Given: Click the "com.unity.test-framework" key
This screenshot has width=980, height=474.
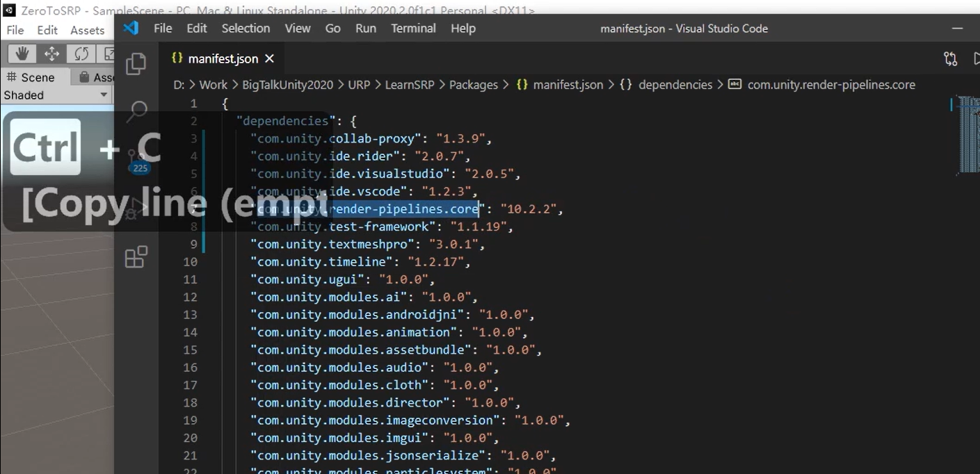Looking at the screenshot, I should point(343,227).
